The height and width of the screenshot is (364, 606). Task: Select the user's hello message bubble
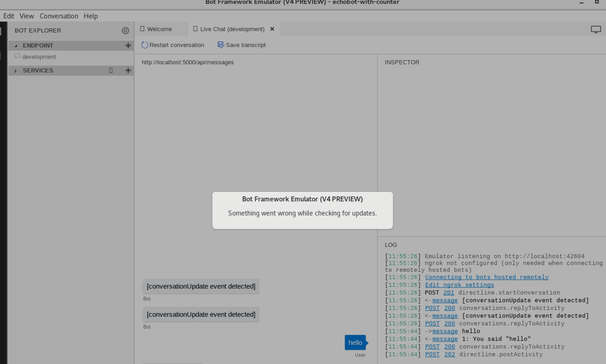pos(355,343)
